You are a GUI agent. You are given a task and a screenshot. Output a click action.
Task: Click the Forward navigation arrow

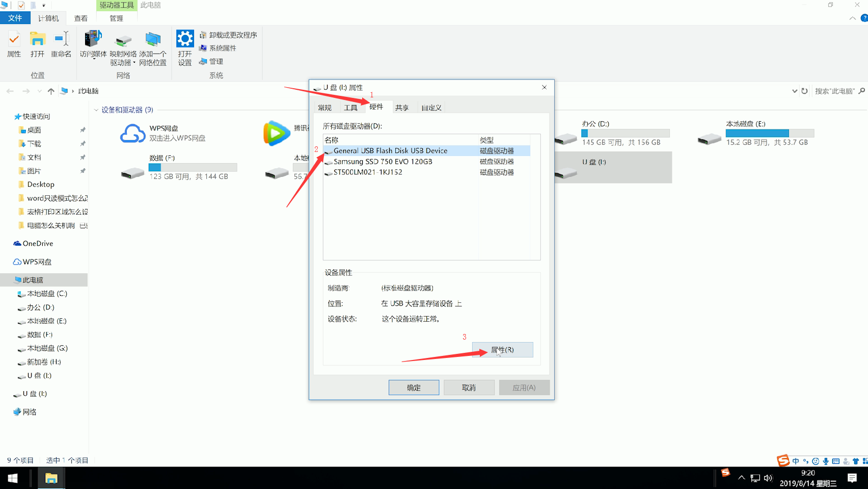(26, 91)
